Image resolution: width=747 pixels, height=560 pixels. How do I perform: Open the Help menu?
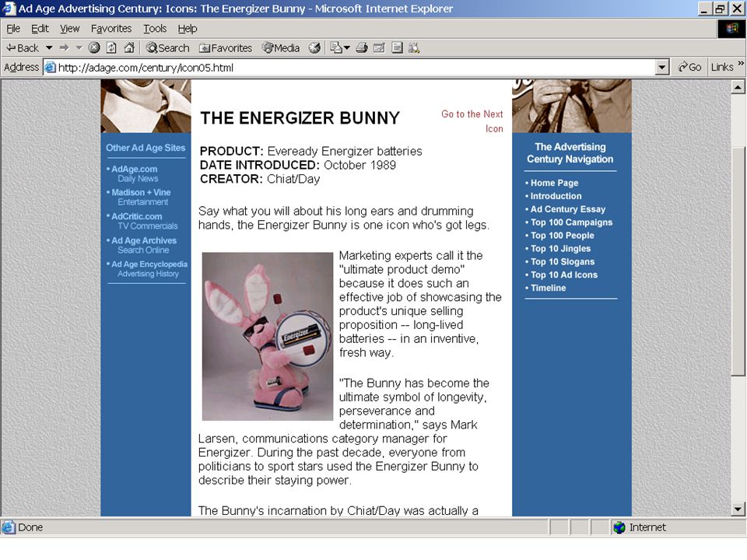pyautogui.click(x=188, y=29)
